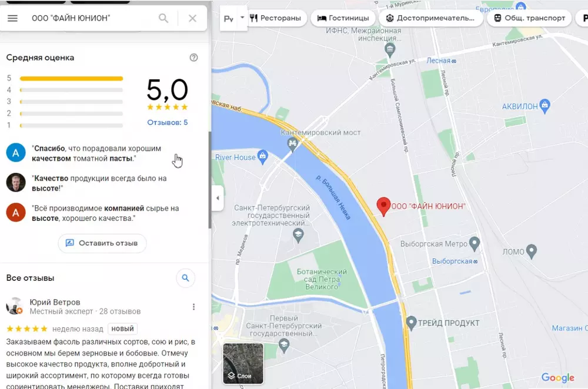Select the ЛОМО place marker
The width and height of the screenshot is (588, 389).
(x=532, y=251)
